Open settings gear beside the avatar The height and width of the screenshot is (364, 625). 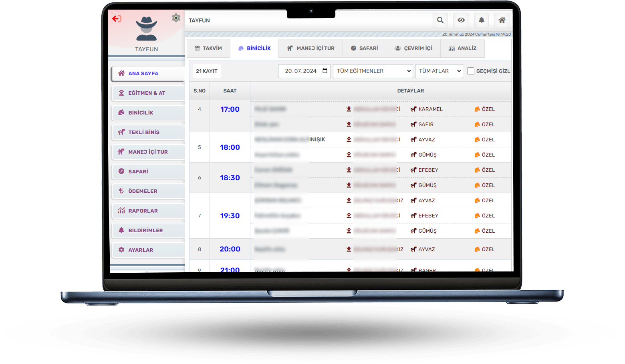click(x=176, y=18)
